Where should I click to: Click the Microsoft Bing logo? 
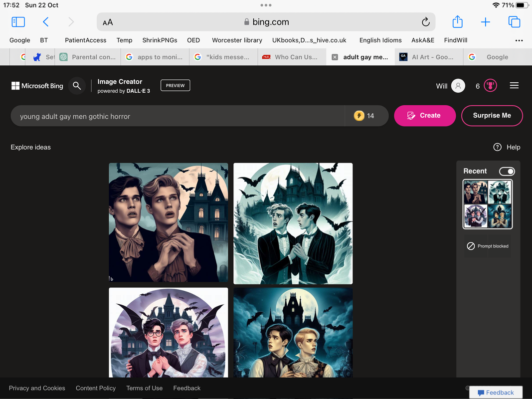[37, 86]
